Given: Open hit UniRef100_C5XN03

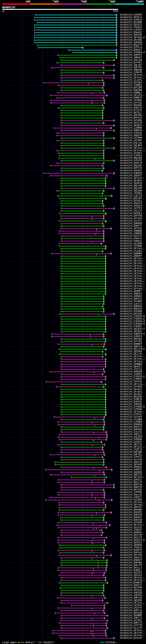Looking at the screenshot, I should point(131,27).
